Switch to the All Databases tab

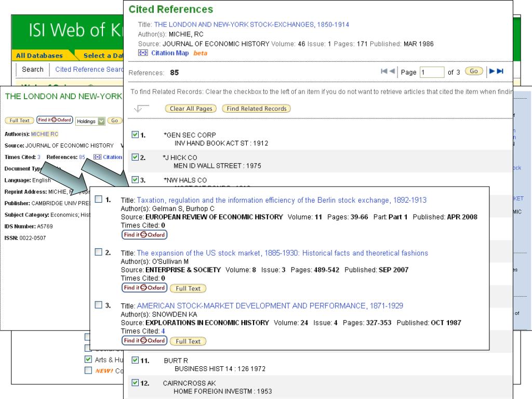(x=39, y=55)
